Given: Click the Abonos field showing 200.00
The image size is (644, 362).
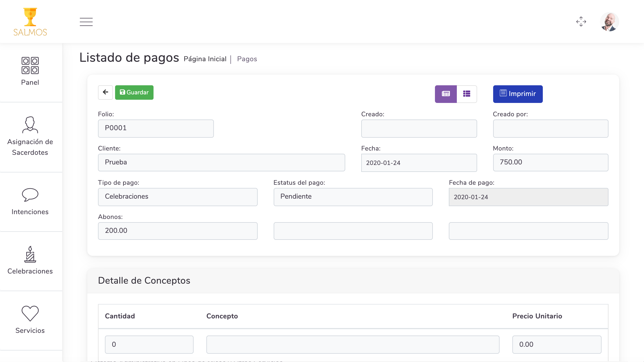Looking at the screenshot, I should 178,231.
